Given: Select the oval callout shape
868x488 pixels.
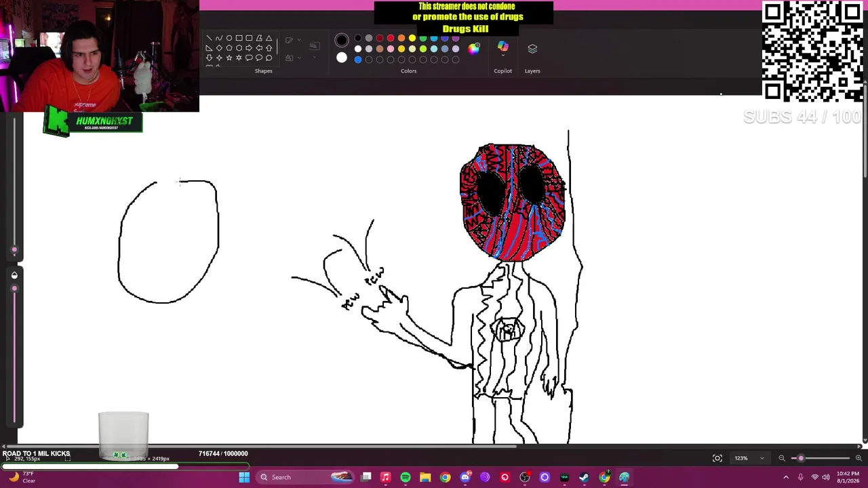Looking at the screenshot, I should point(259,58).
